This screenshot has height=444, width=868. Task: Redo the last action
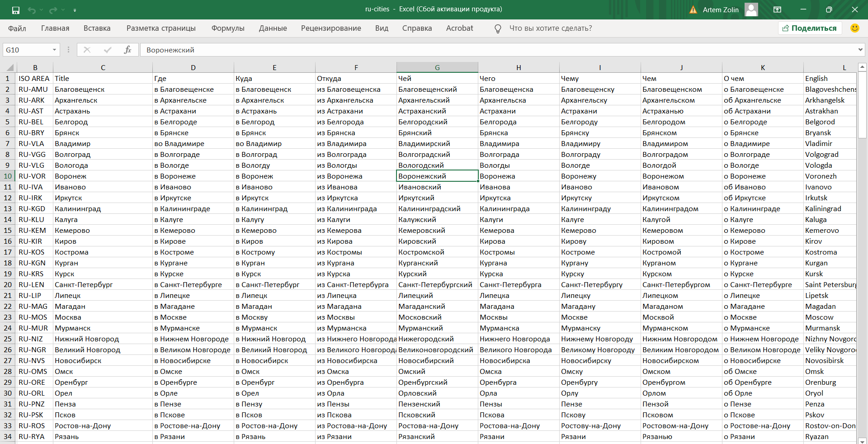[53, 10]
